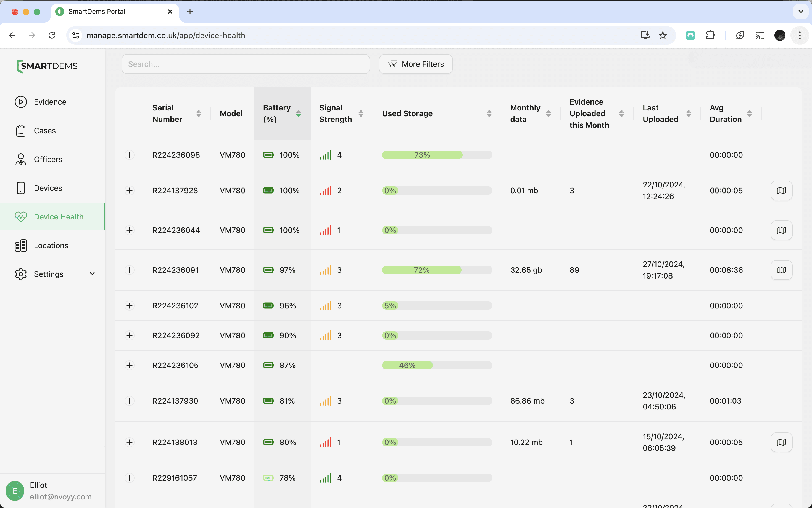Focus the Search input field

coord(246,64)
